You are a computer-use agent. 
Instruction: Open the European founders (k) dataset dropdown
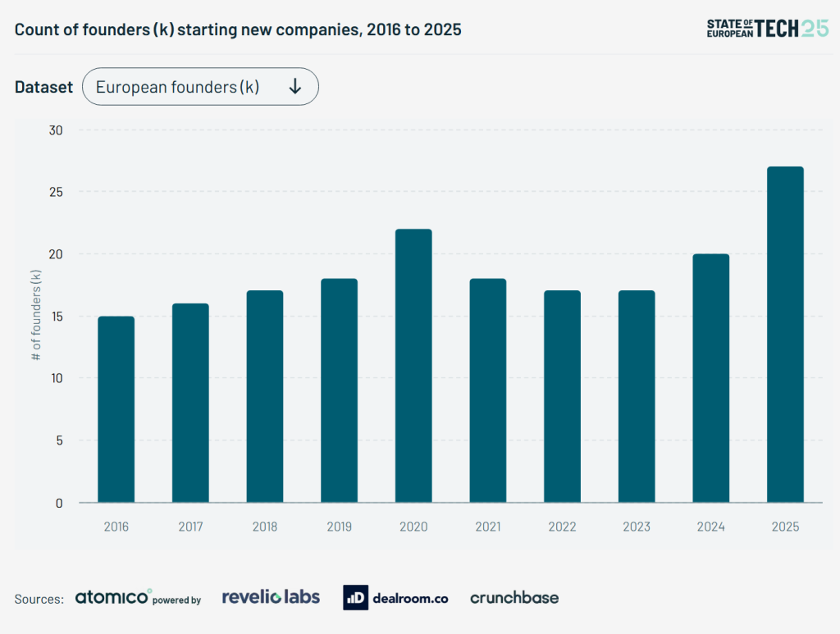tap(200, 86)
